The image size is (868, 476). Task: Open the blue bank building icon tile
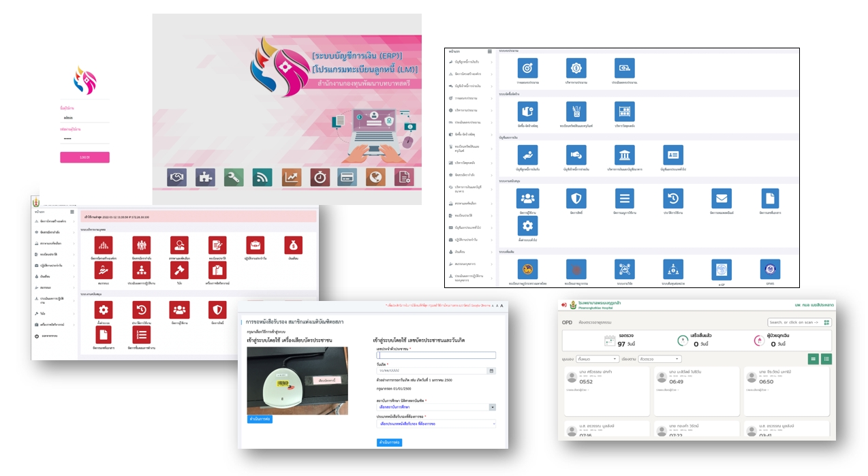coord(624,155)
